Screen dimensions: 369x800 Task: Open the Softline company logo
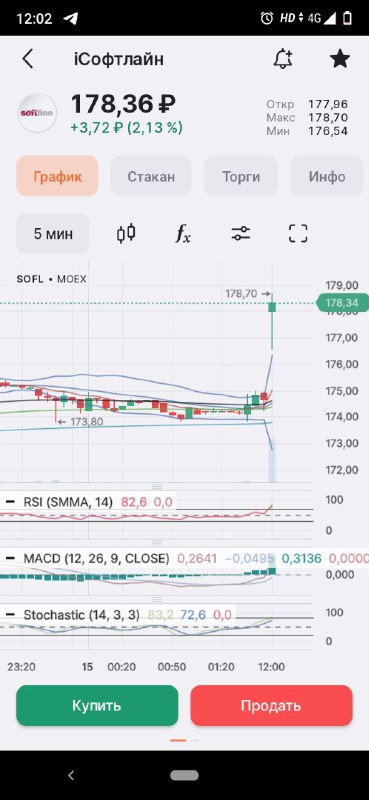coord(37,113)
